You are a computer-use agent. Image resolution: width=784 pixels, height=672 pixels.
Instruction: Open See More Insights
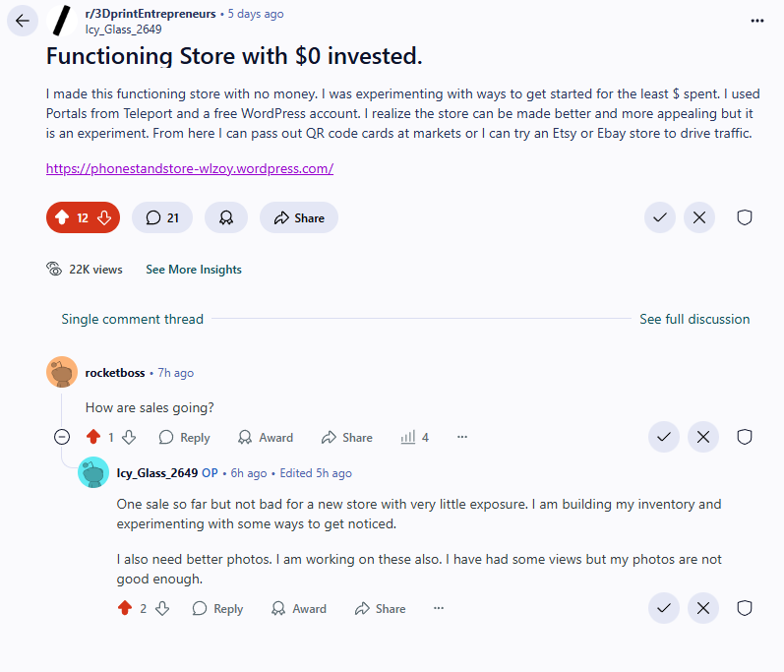coord(194,270)
